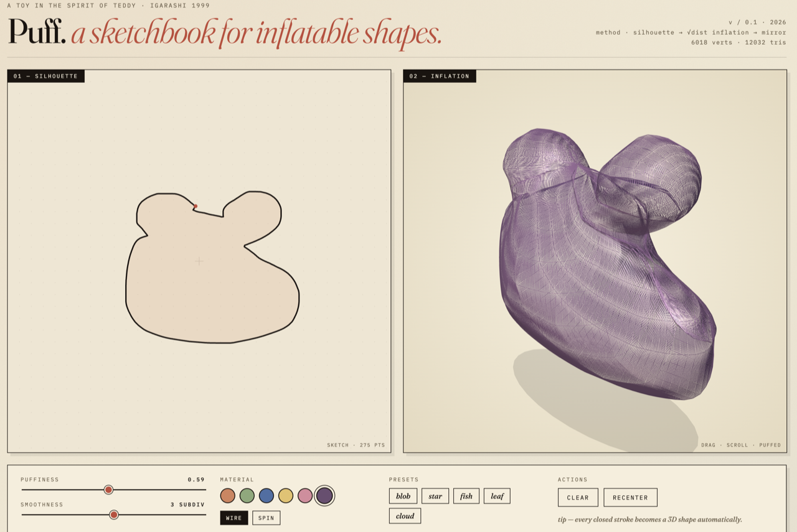Screen dimensions: 797x532
Task: Toggle the SPIN auto-rotate mode
Action: [266, 518]
